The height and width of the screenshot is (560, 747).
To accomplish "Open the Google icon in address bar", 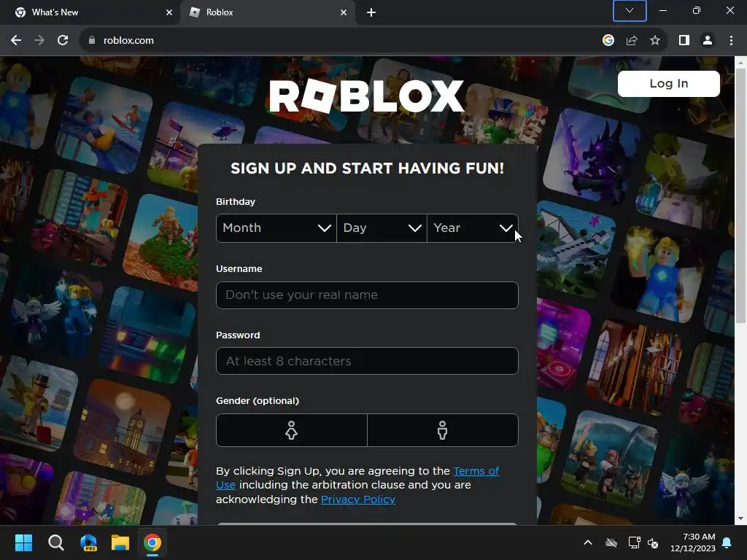I will click(x=608, y=41).
